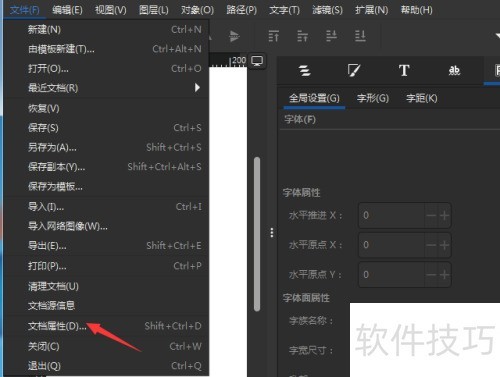Image resolution: width=500 pixels, height=377 pixels.
Task: Click the 字族名称 label
Action: click(x=311, y=321)
